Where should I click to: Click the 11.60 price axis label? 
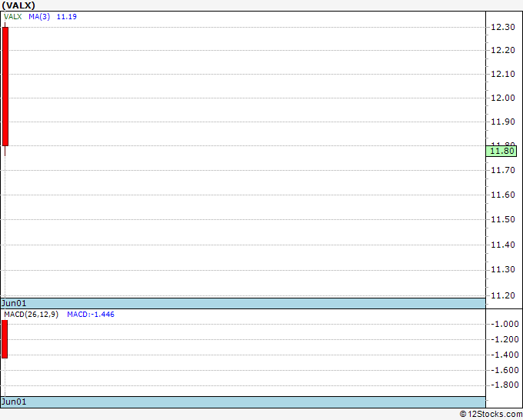click(x=503, y=195)
